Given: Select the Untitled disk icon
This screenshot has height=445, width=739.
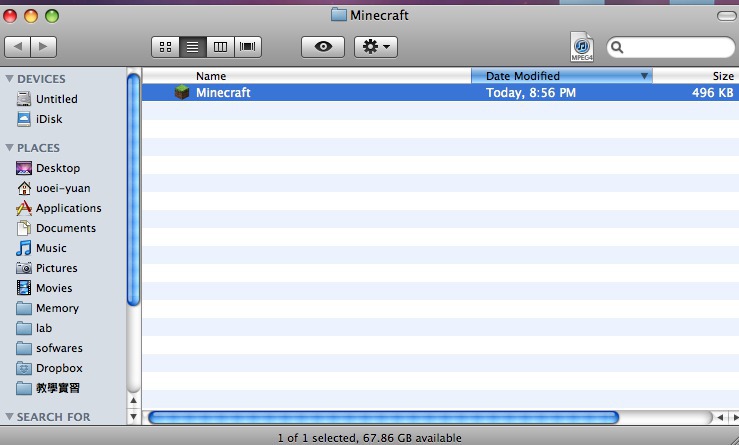Looking at the screenshot, I should [x=24, y=99].
